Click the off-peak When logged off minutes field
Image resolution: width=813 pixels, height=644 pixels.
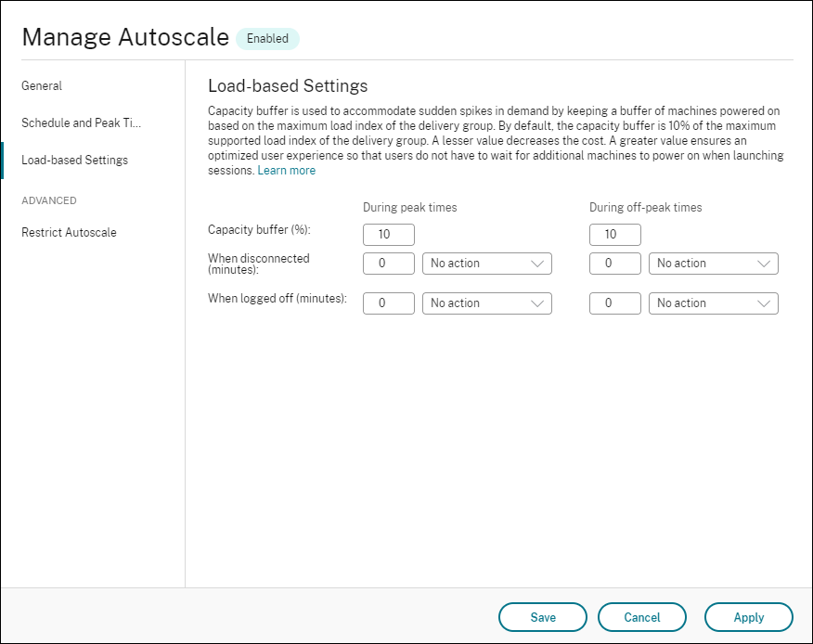tap(614, 303)
